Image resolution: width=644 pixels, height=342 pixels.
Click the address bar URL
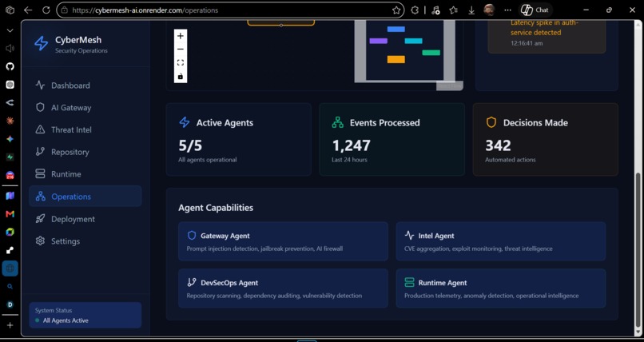pyautogui.click(x=145, y=10)
